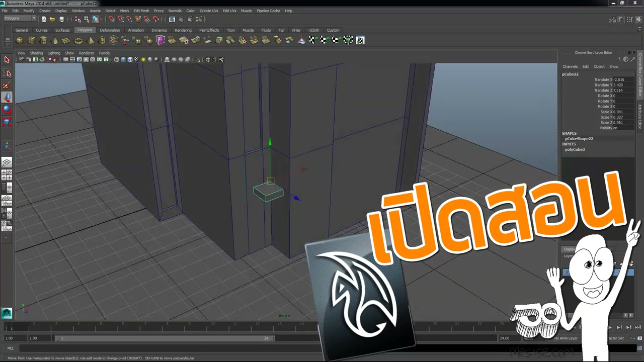Activate the Move tool cone icon
This screenshot has width=644, height=362.
7,98
